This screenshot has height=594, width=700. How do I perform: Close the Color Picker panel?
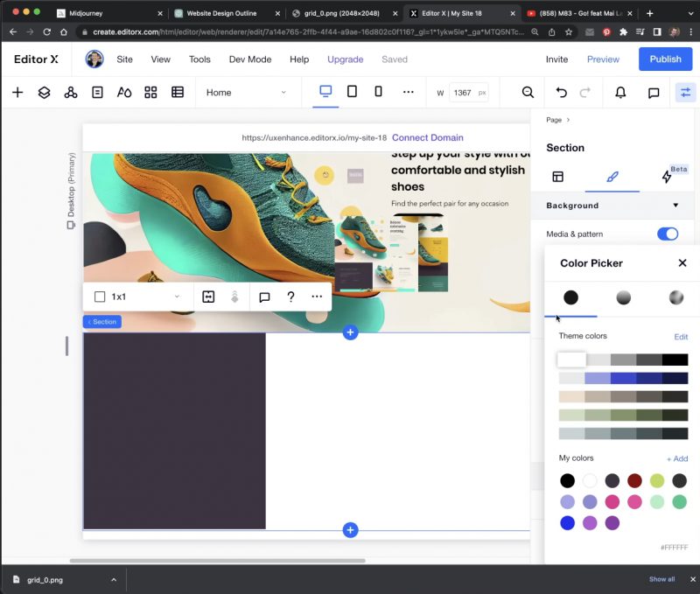tap(682, 263)
